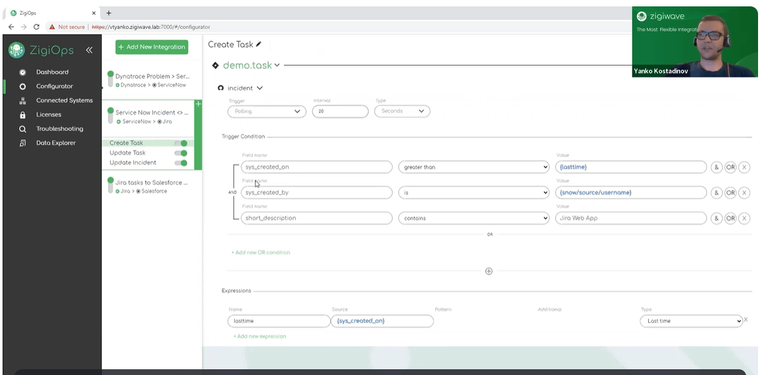The image size is (760, 375).
Task: Open Licenses in the sidebar
Action: 48,115
